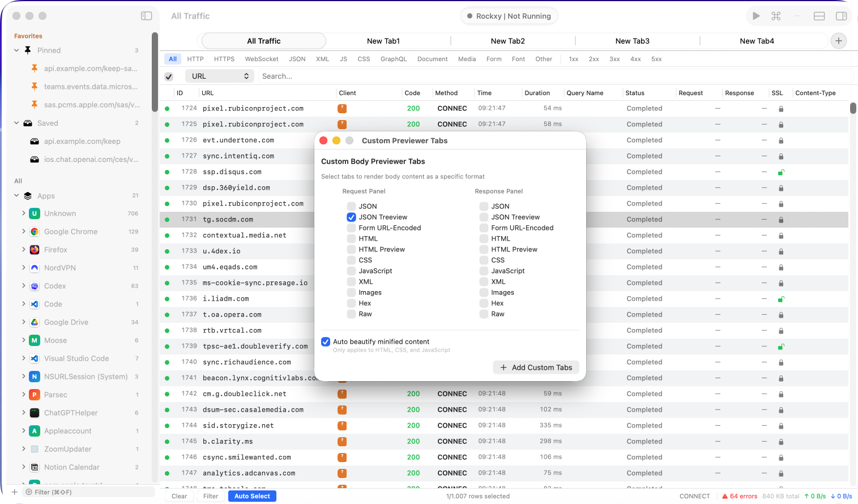The width and height of the screenshot is (858, 504).
Task: Click client icon in row 1724
Action: pos(342,108)
